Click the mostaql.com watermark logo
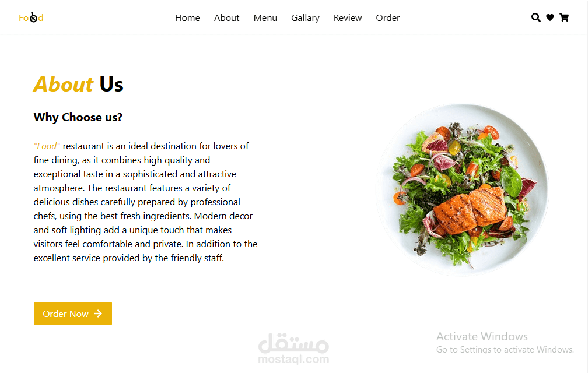Viewport: 588px width, 373px height. coord(293,349)
